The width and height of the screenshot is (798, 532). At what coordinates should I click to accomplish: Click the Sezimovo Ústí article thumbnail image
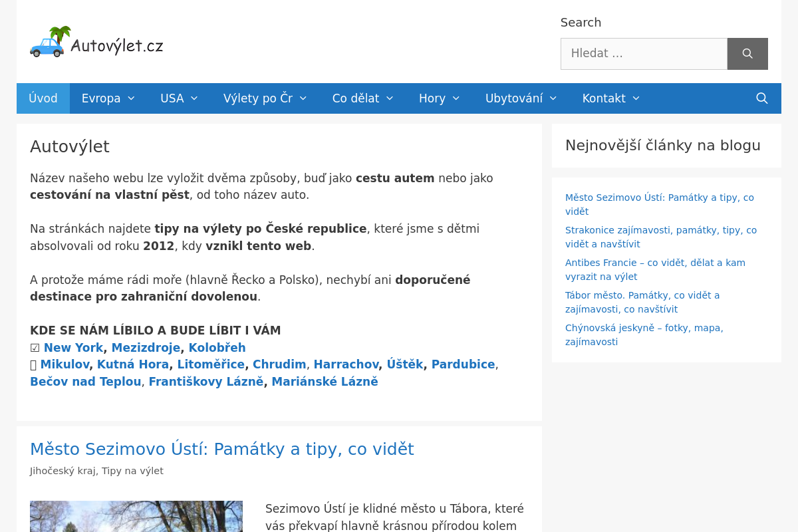[x=136, y=517]
